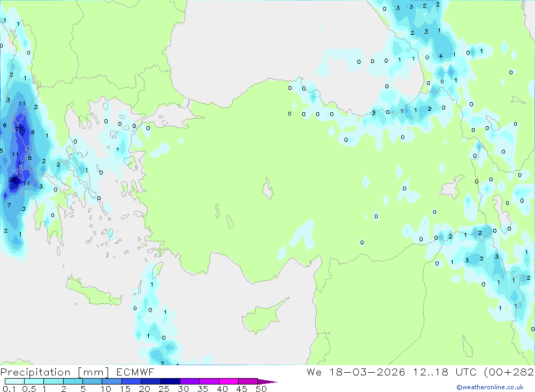Click the precipitation value '4' near the Caucasus
This screenshot has height=392, width=535.
point(440,56)
